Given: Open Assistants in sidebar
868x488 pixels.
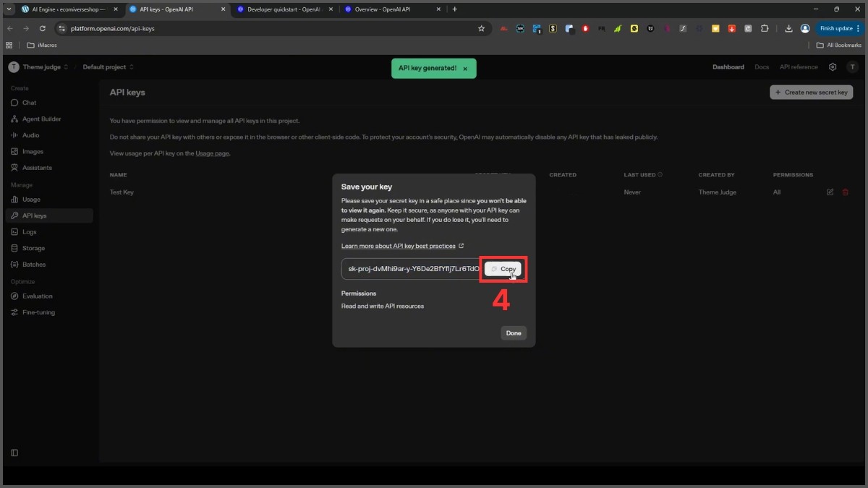Looking at the screenshot, I should [37, 168].
